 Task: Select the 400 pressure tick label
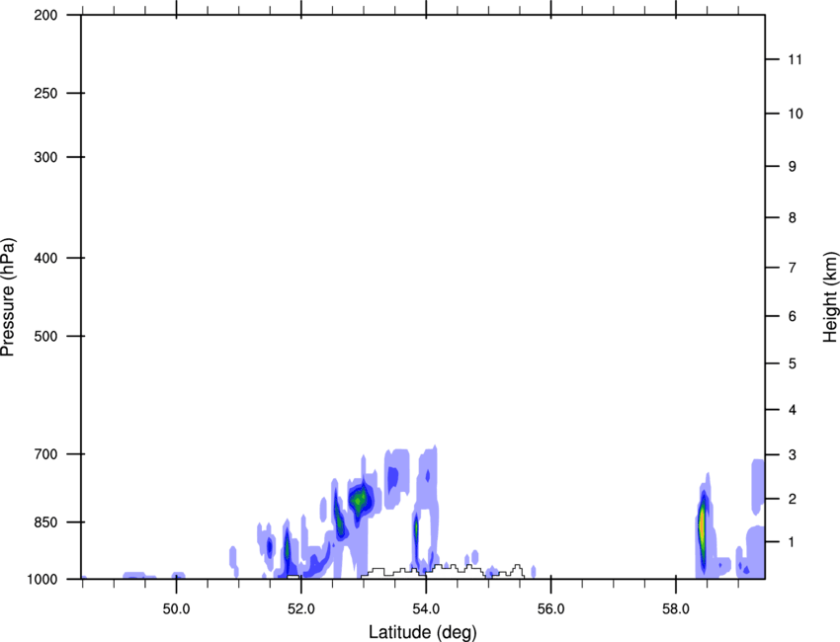pos(45,258)
